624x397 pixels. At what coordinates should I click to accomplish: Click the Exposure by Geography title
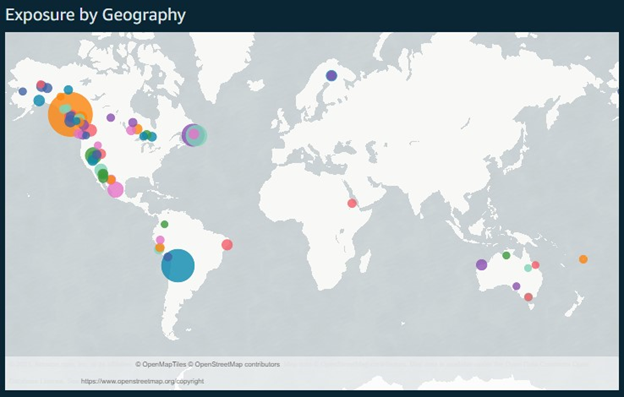(96, 15)
